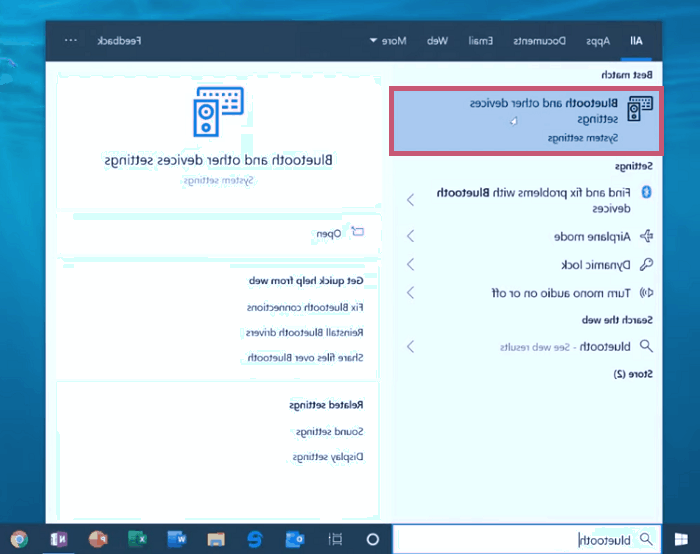This screenshot has width=700, height=554.
Task: Switch to the Apps search tab
Action: tap(597, 41)
